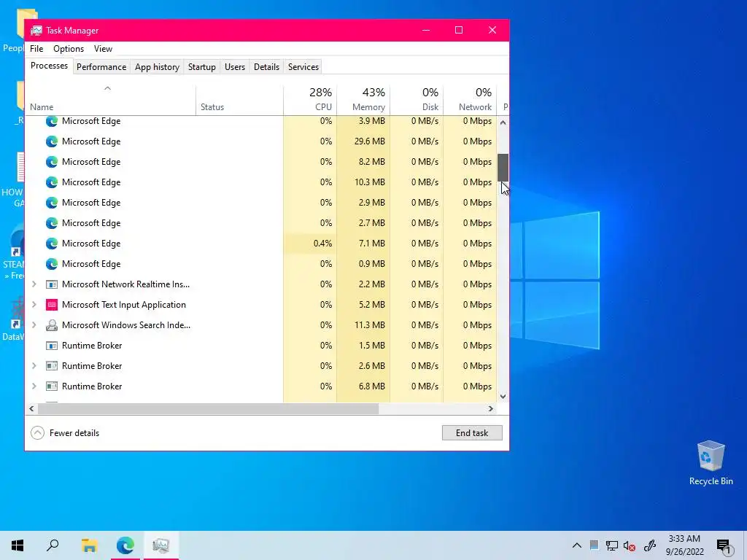Click the muted volume tray icon

(x=630, y=545)
